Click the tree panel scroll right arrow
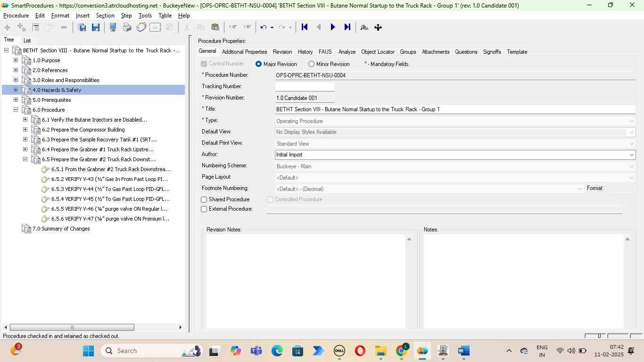Viewport: 644px width, 362px height. [x=180, y=328]
